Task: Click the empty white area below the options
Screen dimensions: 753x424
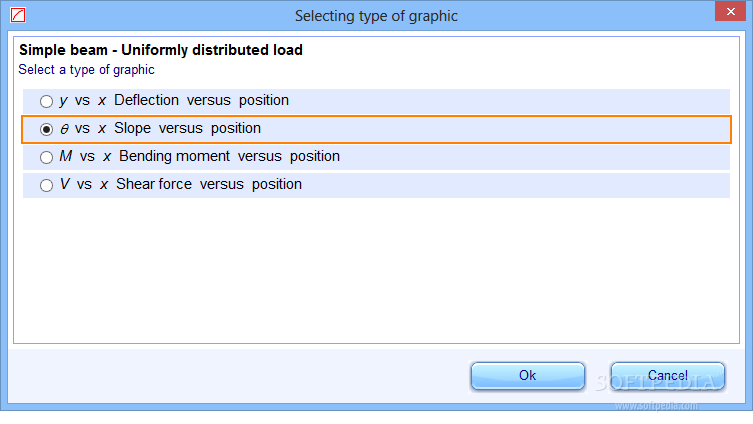Action: tap(376, 270)
